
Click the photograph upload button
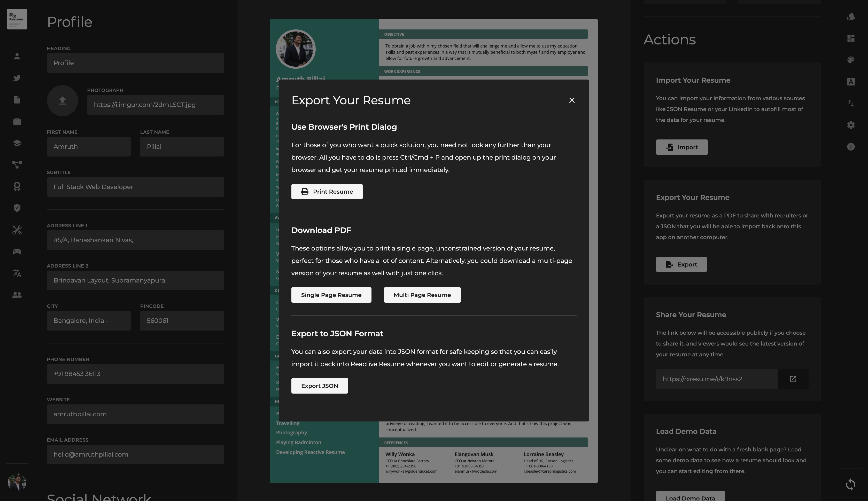[62, 100]
